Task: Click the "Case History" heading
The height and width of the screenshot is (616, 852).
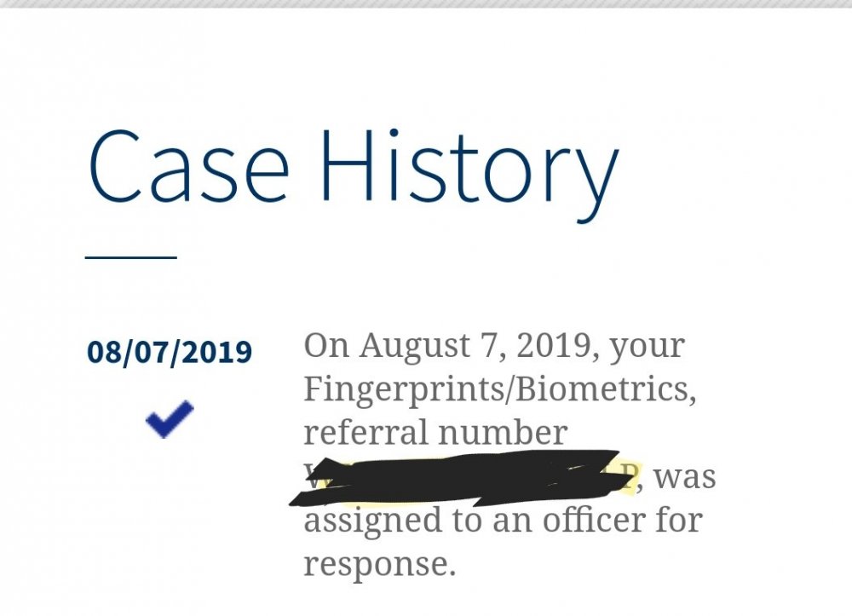Action: 353,168
